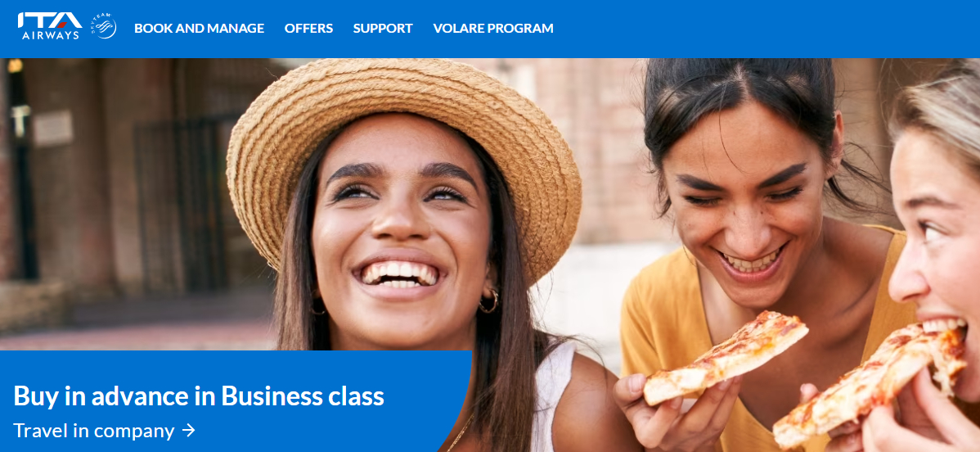
Task: Click the ITA Airways logo
Action: pyautogui.click(x=49, y=25)
